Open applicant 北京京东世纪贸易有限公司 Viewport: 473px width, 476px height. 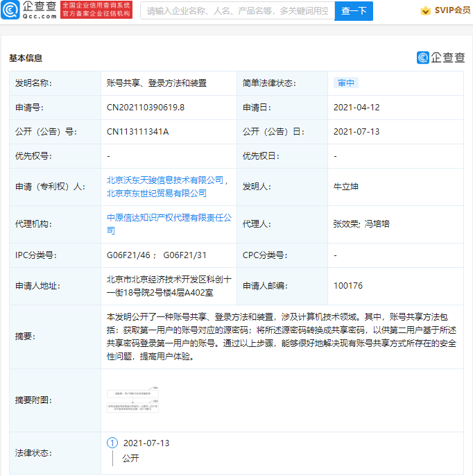pos(156,193)
